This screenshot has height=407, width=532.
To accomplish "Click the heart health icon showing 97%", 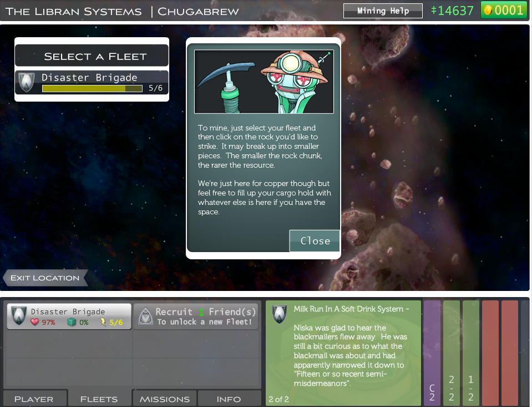I will [35, 323].
